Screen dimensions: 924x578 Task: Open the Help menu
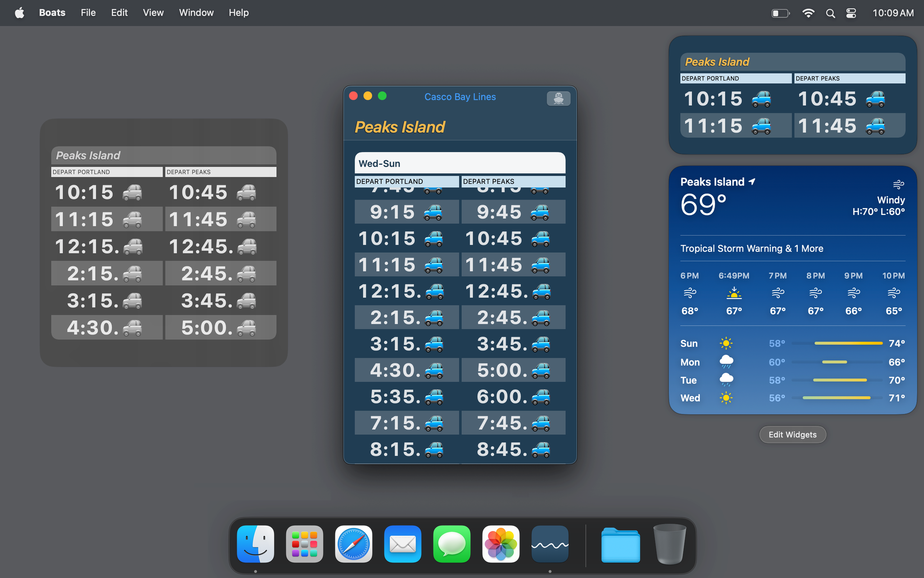(239, 13)
